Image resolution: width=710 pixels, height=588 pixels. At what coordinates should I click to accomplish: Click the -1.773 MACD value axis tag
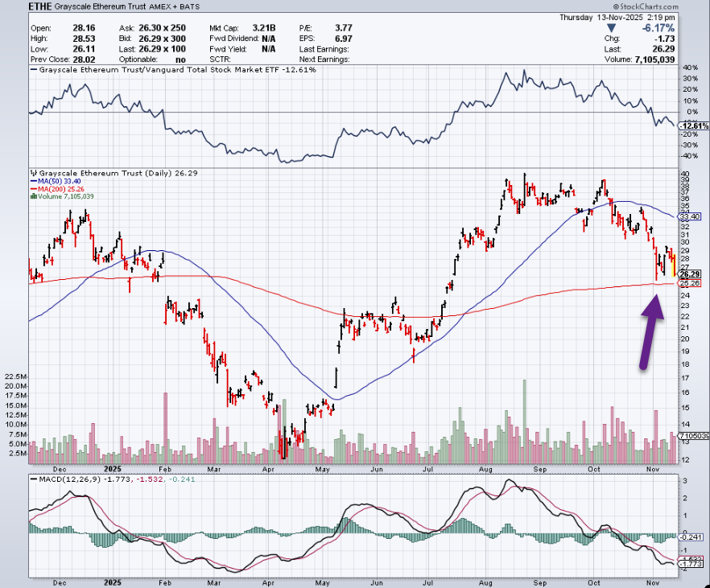pos(691,564)
